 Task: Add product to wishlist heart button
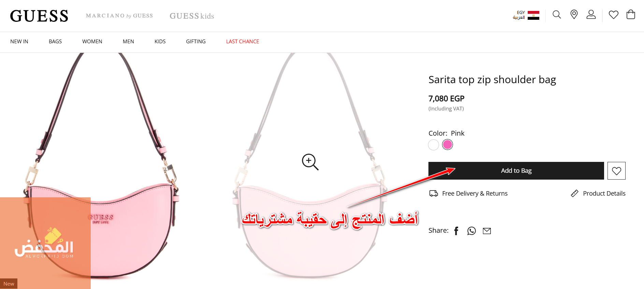(x=616, y=171)
